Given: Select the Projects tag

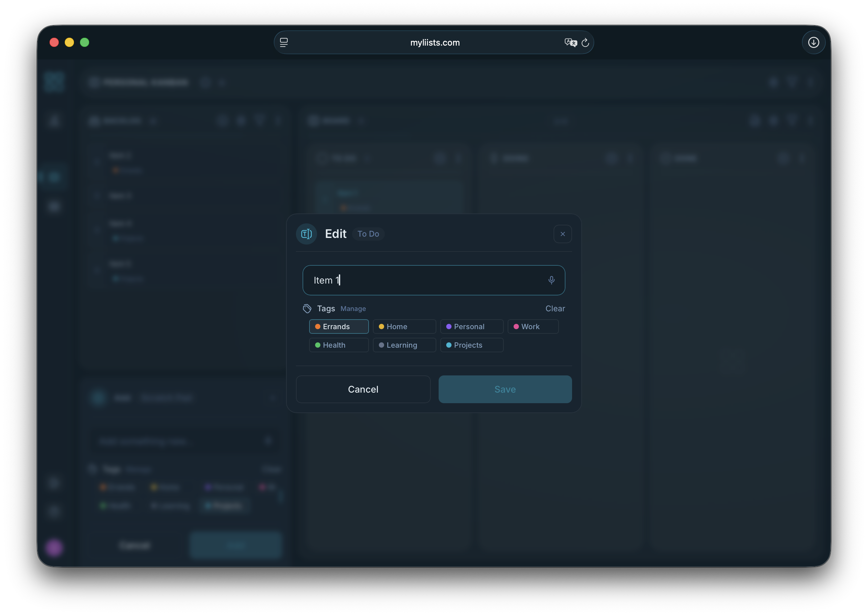Looking at the screenshot, I should (x=472, y=345).
